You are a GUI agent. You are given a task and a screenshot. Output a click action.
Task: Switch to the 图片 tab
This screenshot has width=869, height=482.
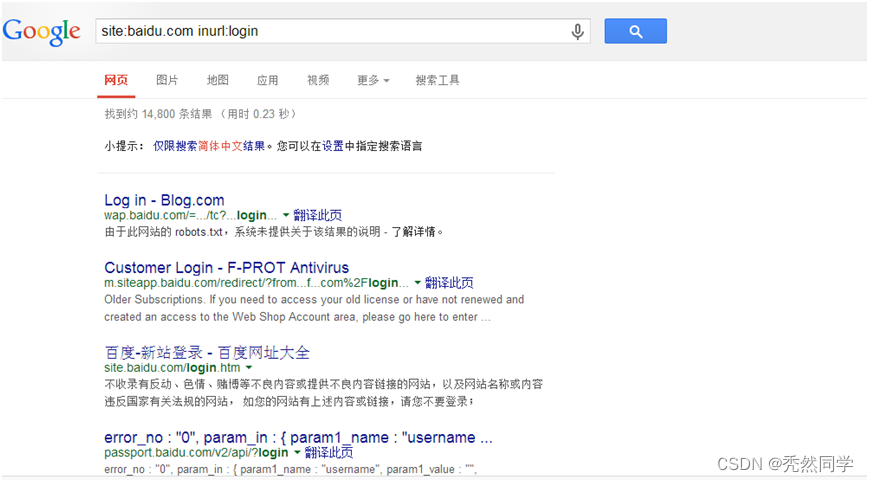click(167, 80)
